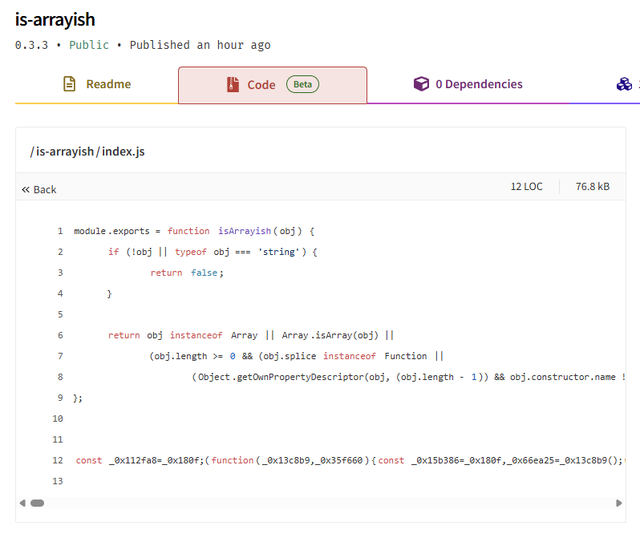Click the Readme document icon
Viewport: 640px width, 542px height.
[x=69, y=84]
